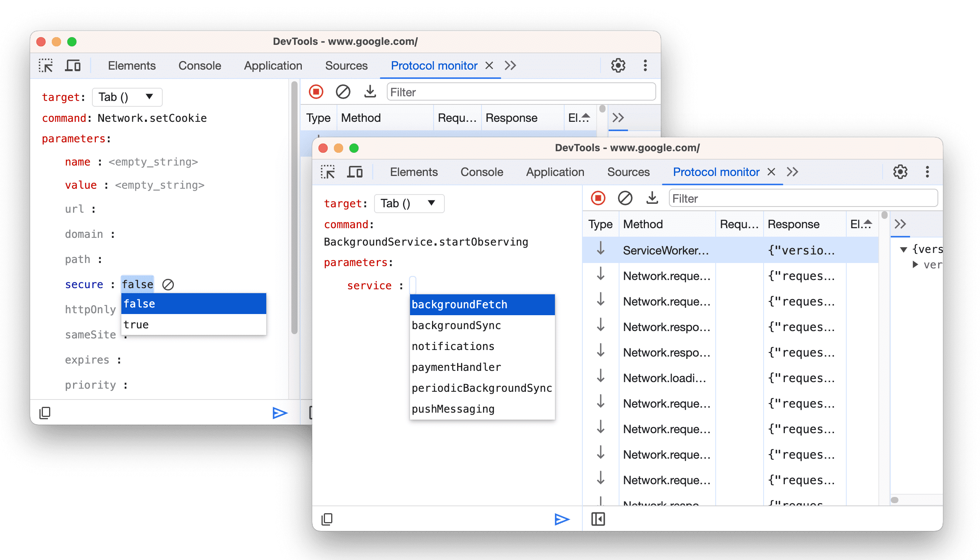
Task: Click the Sources tab in DevTools
Action: click(x=627, y=174)
